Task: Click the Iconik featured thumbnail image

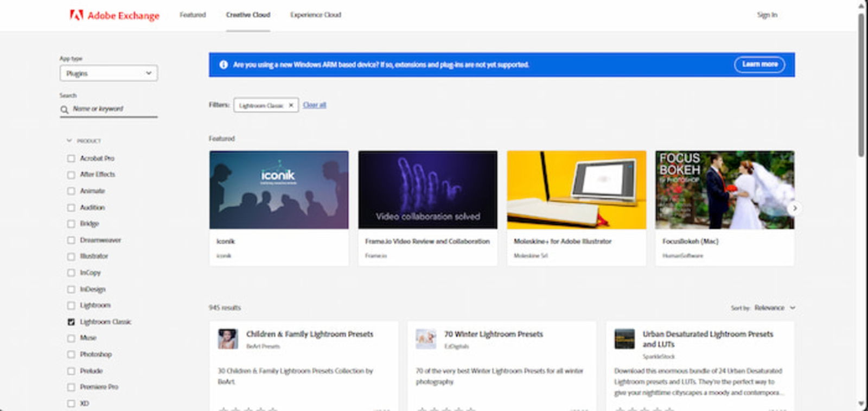Action: click(279, 189)
